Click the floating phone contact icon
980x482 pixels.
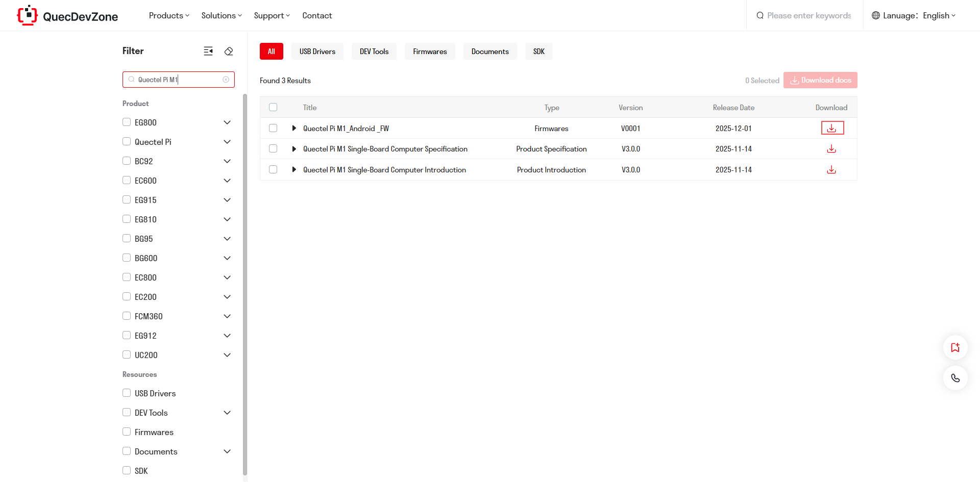(955, 378)
